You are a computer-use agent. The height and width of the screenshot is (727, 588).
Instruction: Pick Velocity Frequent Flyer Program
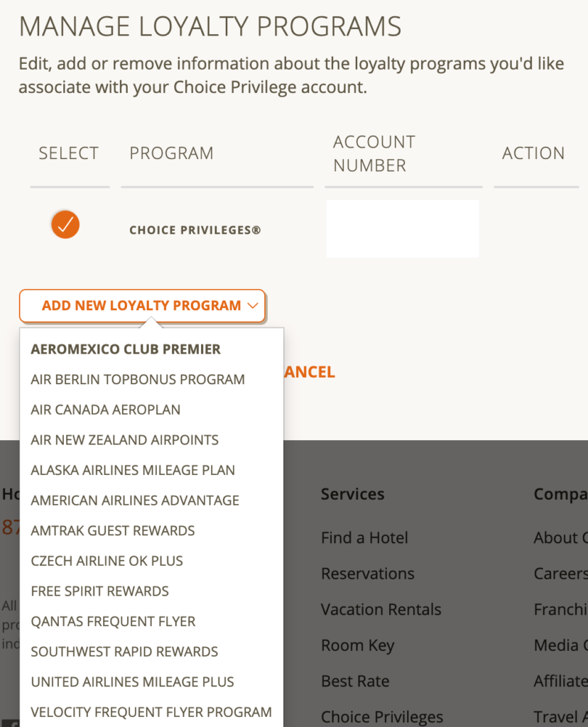click(151, 712)
